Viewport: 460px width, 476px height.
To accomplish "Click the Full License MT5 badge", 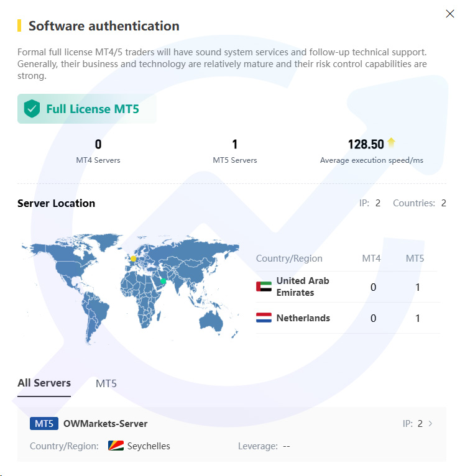I will (x=87, y=109).
